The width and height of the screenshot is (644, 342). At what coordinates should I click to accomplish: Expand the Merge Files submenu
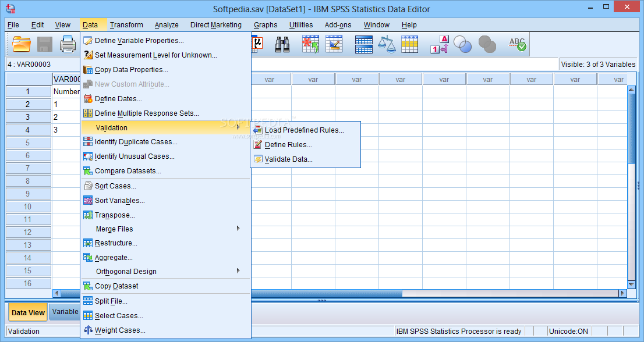pyautogui.click(x=166, y=229)
